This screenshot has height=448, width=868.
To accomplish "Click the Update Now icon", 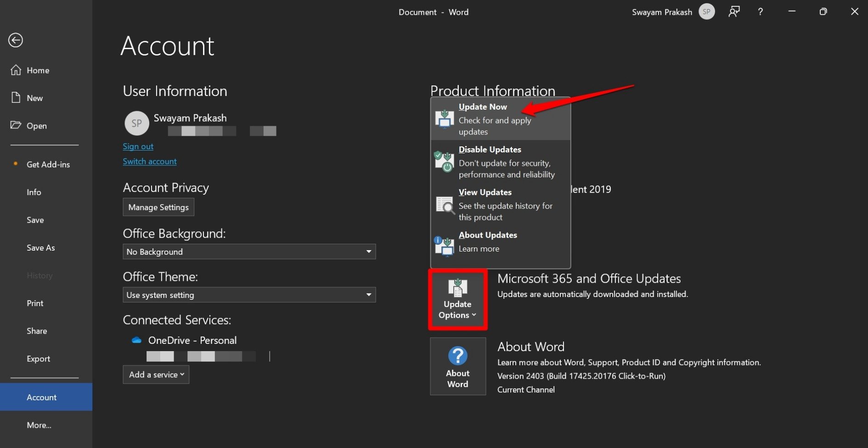I will pyautogui.click(x=444, y=118).
